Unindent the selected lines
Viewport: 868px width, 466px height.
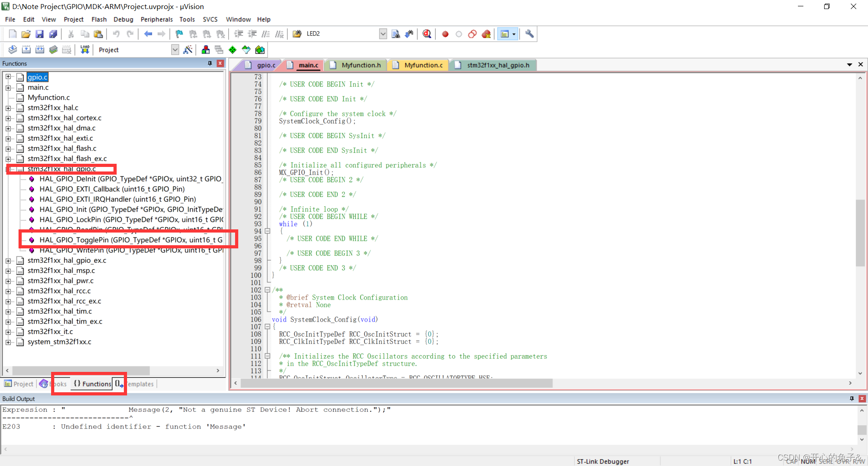252,34
